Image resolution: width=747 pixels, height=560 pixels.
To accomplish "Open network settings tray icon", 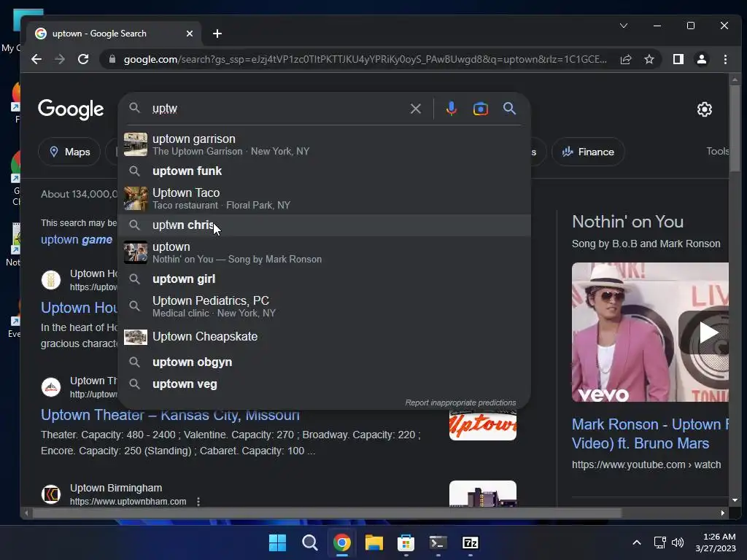I will (x=659, y=542).
